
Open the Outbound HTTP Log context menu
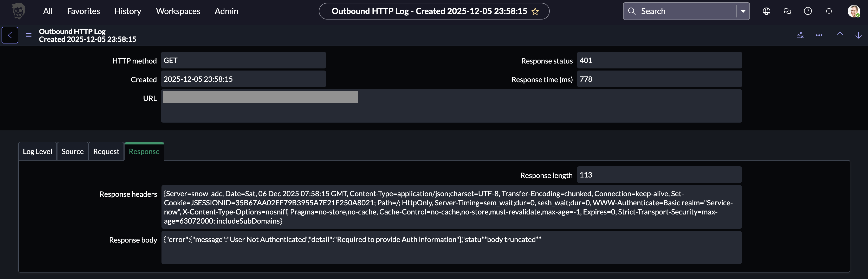(x=29, y=35)
